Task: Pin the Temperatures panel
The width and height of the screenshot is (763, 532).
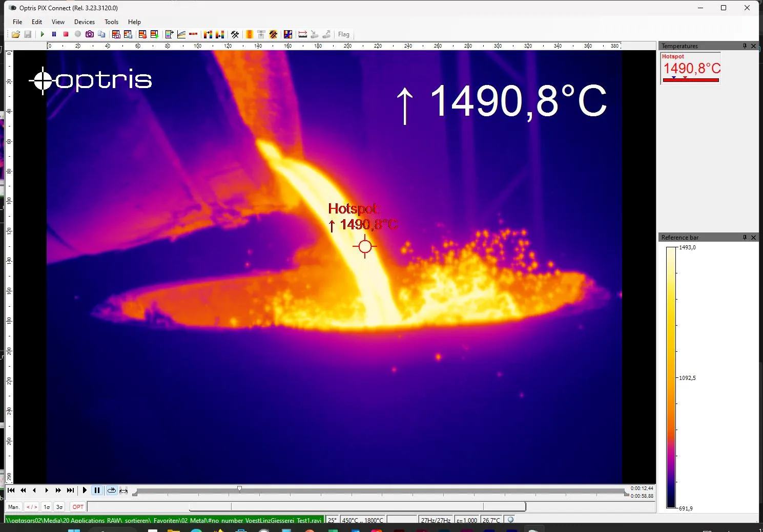Action: pos(745,46)
